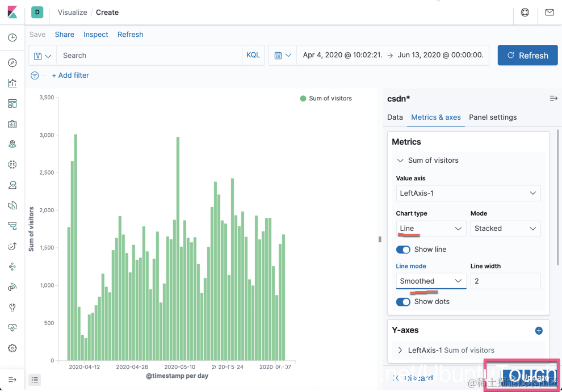Switch to the Data tab
Viewport: 562px width, 392px height.
(x=395, y=117)
